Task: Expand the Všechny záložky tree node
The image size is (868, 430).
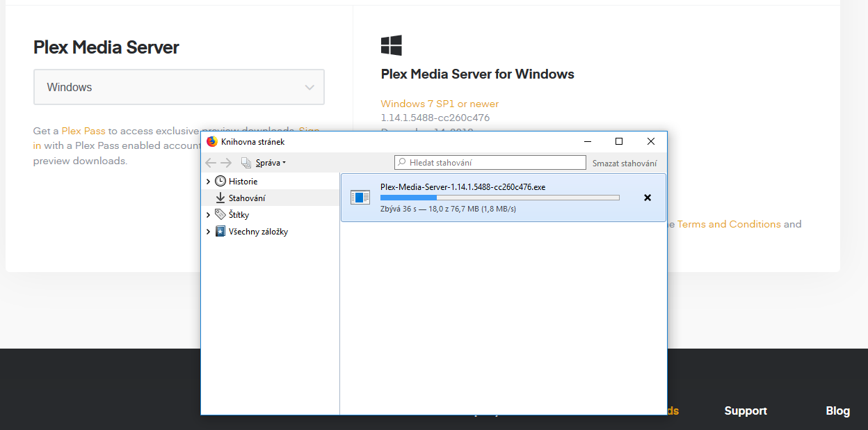Action: tap(208, 231)
